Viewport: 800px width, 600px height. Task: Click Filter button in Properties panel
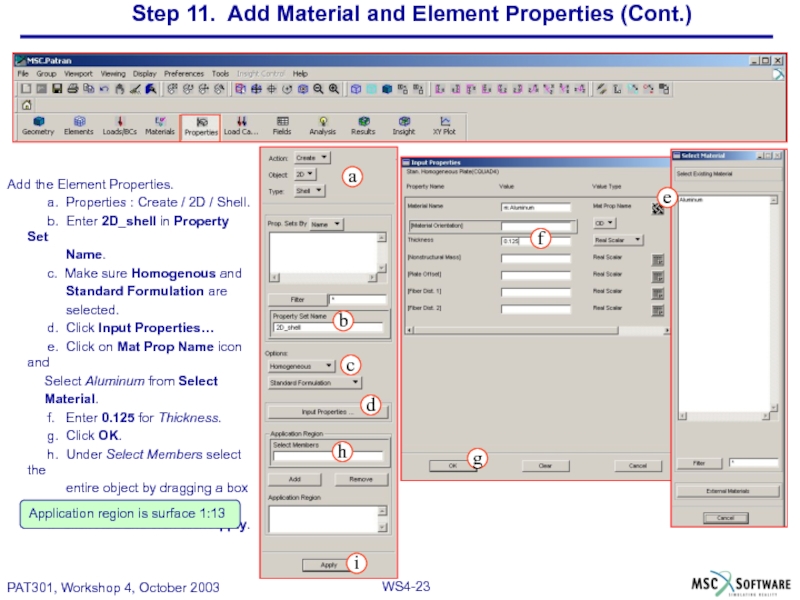(297, 299)
